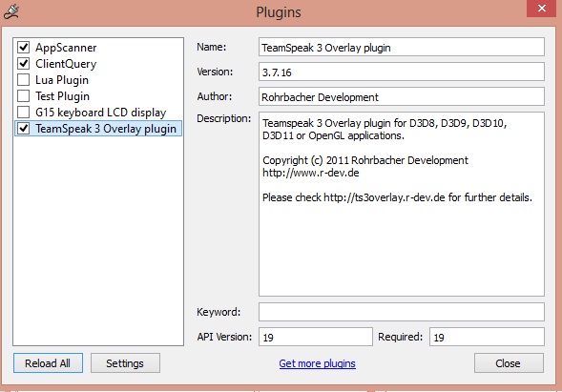This screenshot has width=562, height=392.
Task: Click the ts3overlay.r-dev.de details line
Action: click(x=397, y=197)
